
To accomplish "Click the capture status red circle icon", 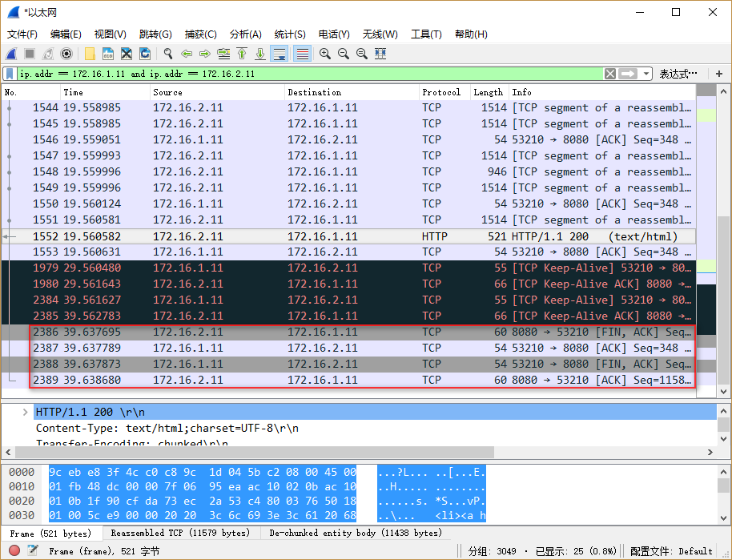I will [14, 550].
